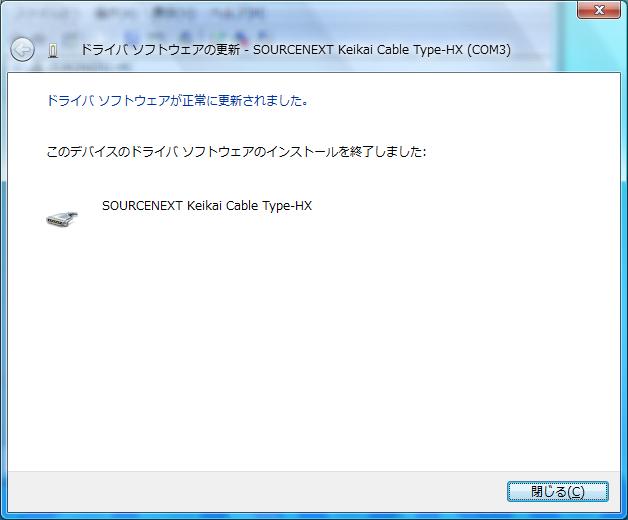The width and height of the screenshot is (628, 520).
Task: Click the 閉じる(C) button
Action: 558,492
